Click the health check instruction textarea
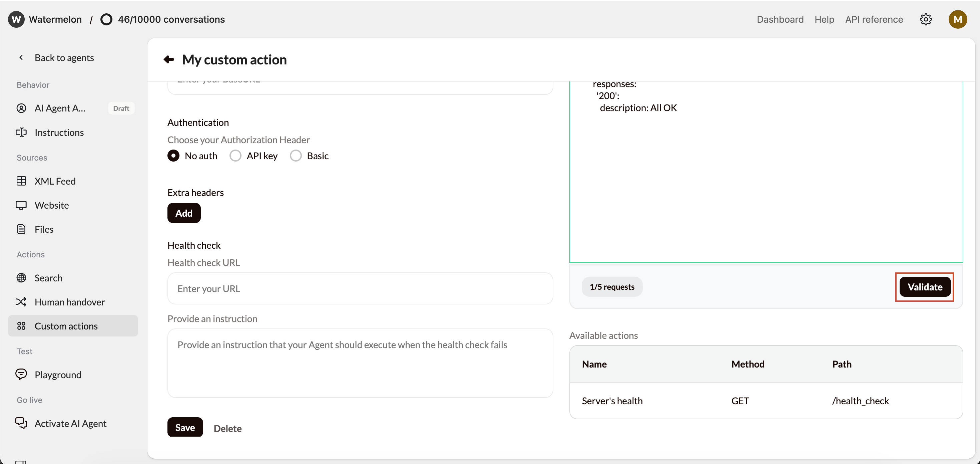This screenshot has width=980, height=464. pyautogui.click(x=360, y=363)
